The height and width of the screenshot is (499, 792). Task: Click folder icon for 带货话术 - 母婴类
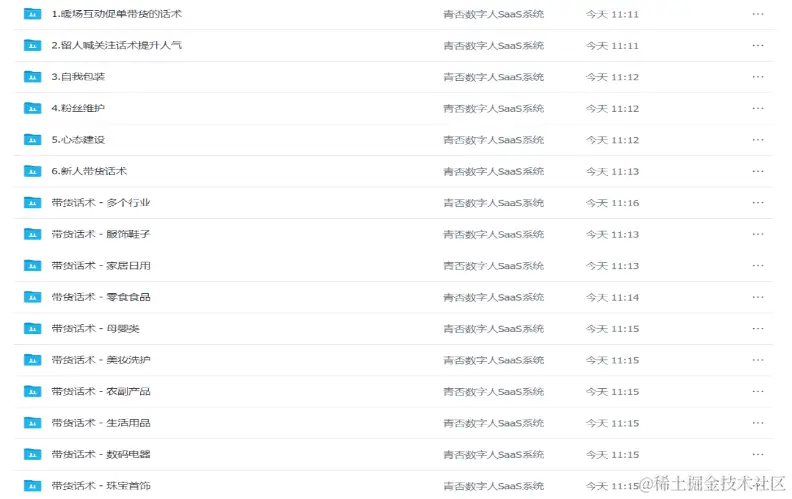point(32,328)
